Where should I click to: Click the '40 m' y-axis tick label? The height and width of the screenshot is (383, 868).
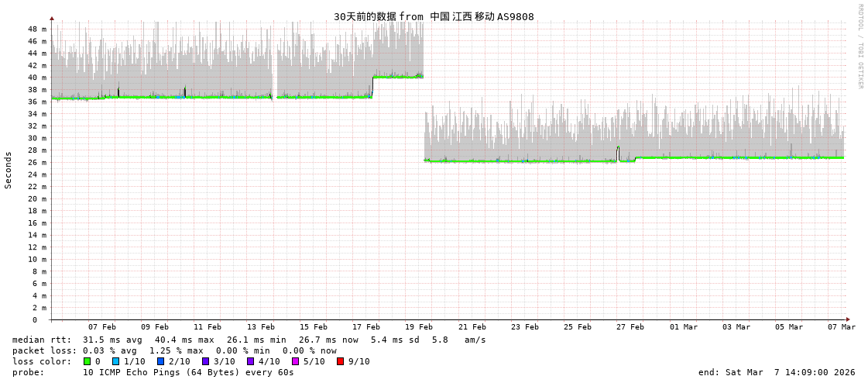(37, 78)
